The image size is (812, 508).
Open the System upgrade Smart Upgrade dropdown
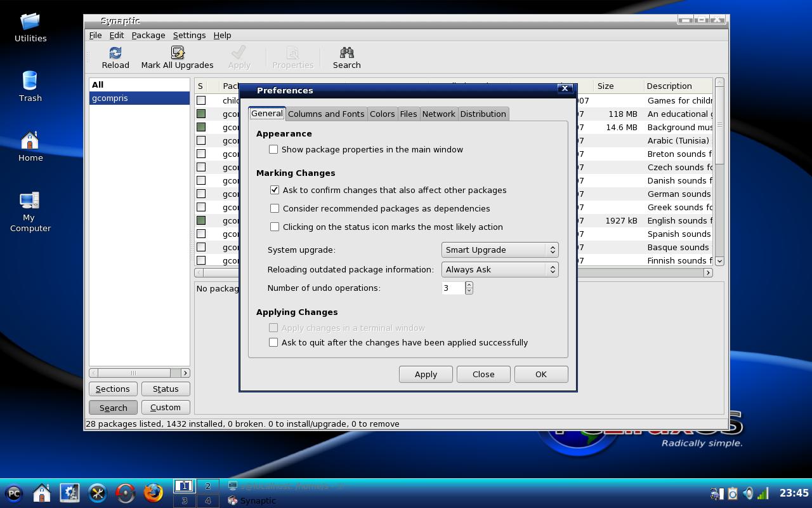click(500, 250)
